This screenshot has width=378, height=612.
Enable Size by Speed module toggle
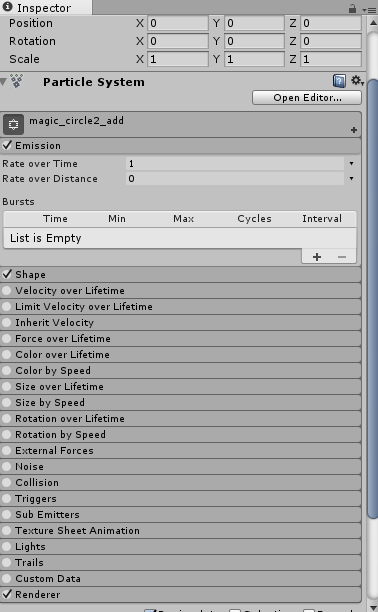click(6, 402)
